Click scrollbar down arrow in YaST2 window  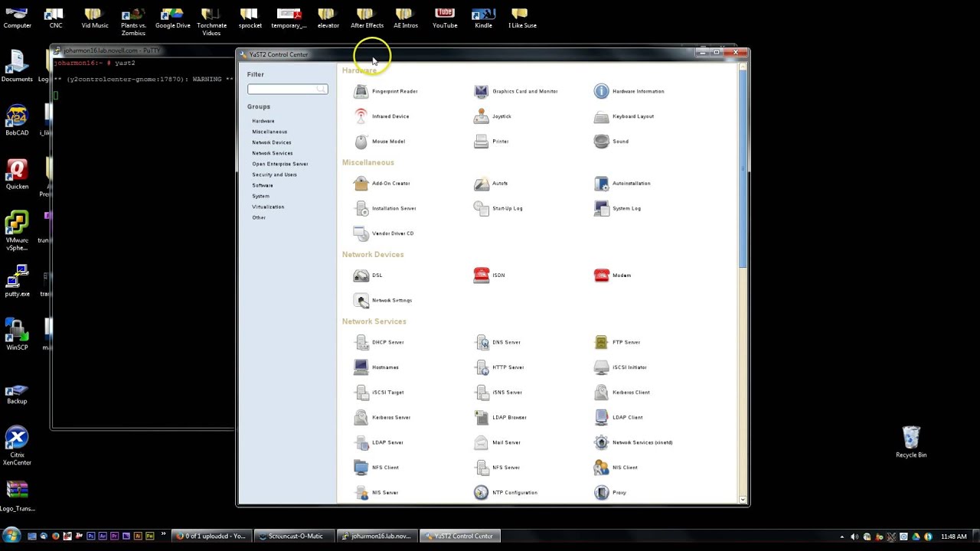click(743, 500)
